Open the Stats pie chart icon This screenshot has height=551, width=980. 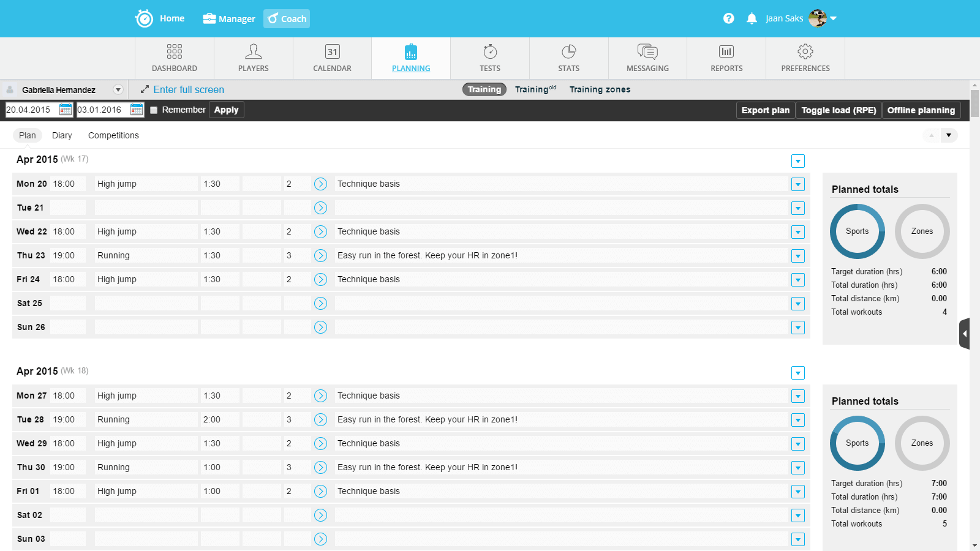point(568,52)
